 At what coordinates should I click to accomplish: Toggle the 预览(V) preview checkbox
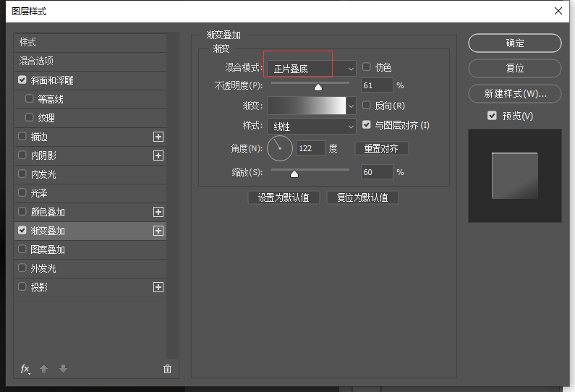coord(492,116)
